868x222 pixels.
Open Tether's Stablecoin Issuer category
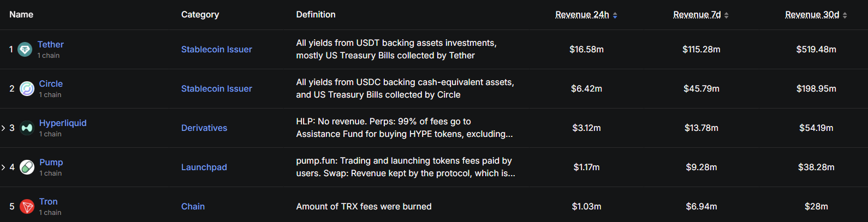coord(216,50)
